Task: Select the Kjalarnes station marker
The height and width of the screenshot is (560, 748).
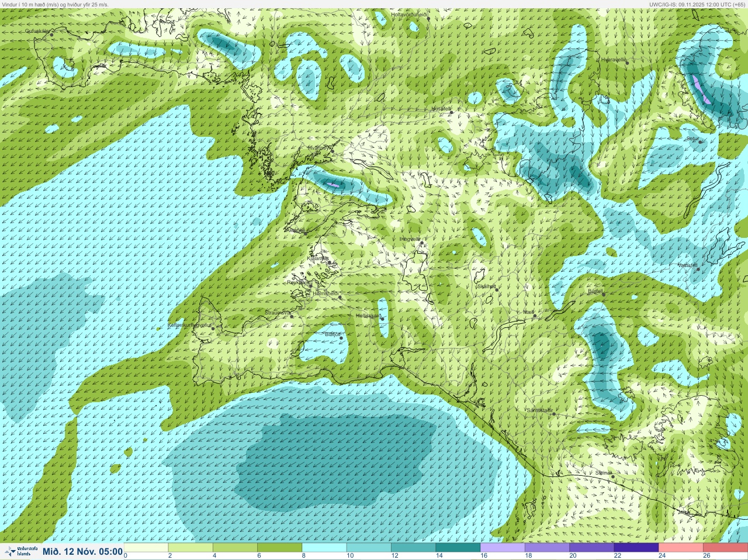Action: (x=330, y=261)
